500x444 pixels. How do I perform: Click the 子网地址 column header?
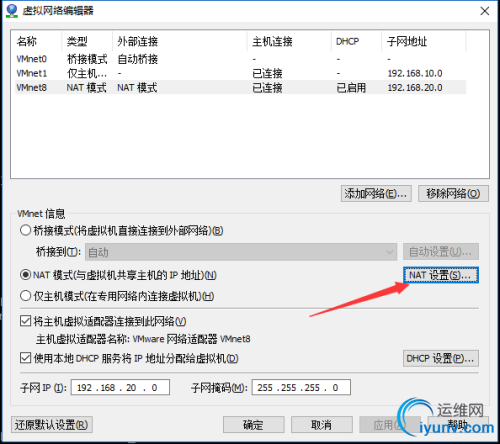click(x=424, y=41)
